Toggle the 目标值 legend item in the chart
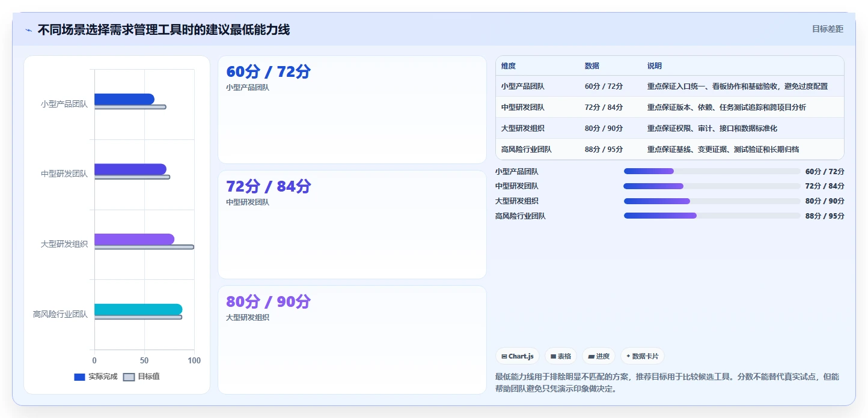 coord(141,377)
